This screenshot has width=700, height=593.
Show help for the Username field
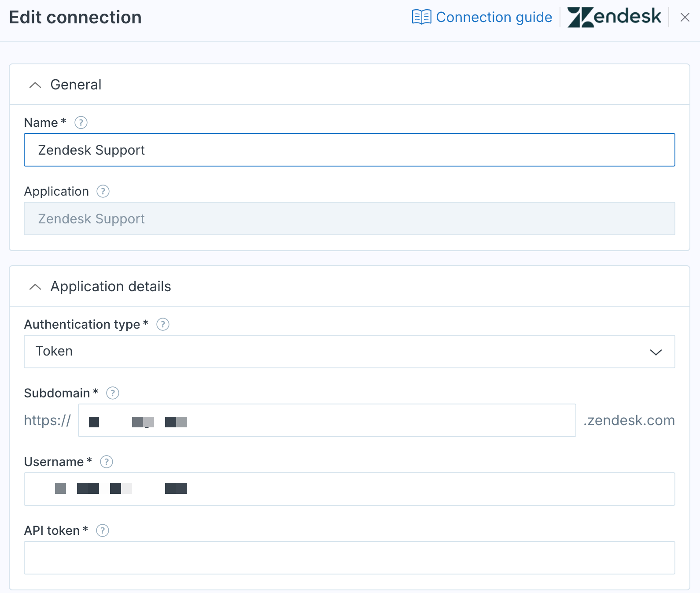(107, 462)
